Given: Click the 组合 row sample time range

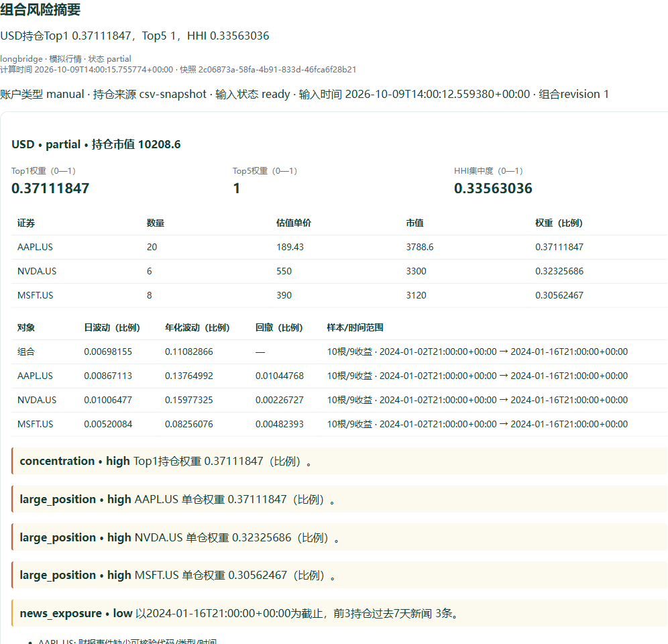Looking at the screenshot, I should (x=477, y=352).
